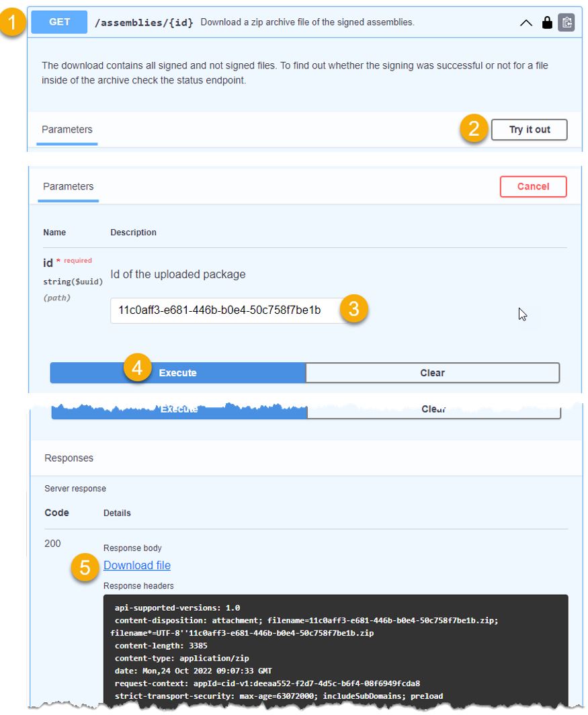Click the orange step 5 callout marker

[85, 567]
